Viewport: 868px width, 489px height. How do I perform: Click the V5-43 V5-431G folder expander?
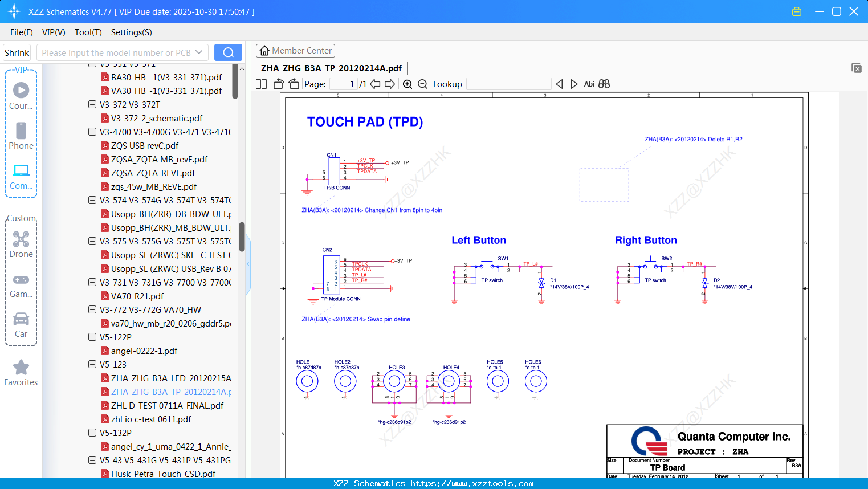tap(92, 460)
